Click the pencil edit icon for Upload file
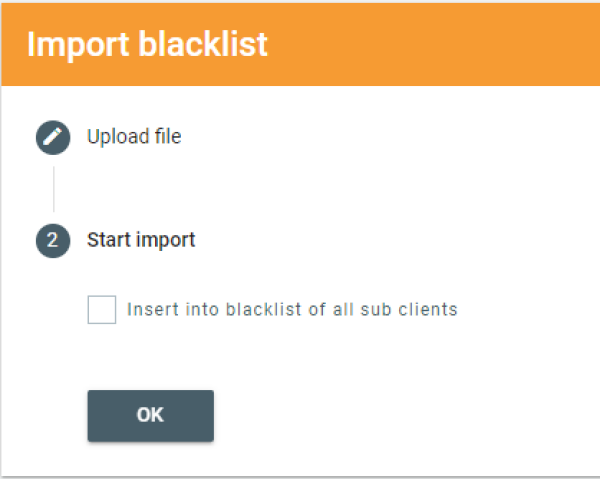 pos(53,137)
